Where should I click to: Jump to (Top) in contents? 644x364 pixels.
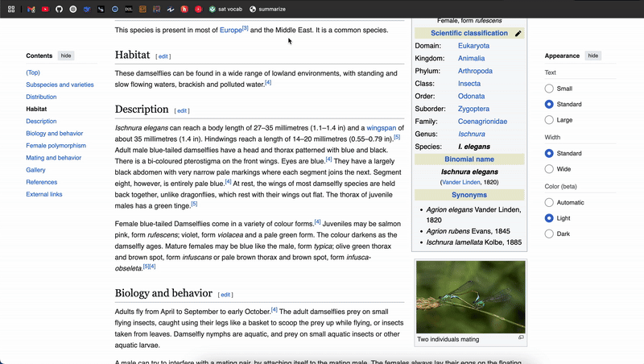pyautogui.click(x=33, y=72)
